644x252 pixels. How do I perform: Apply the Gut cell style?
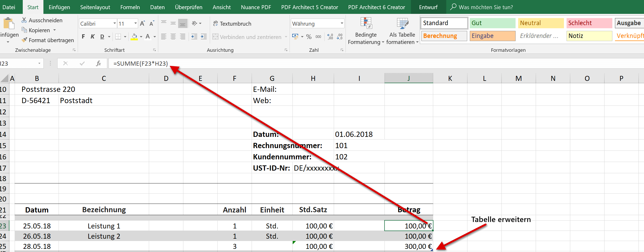tap(492, 23)
